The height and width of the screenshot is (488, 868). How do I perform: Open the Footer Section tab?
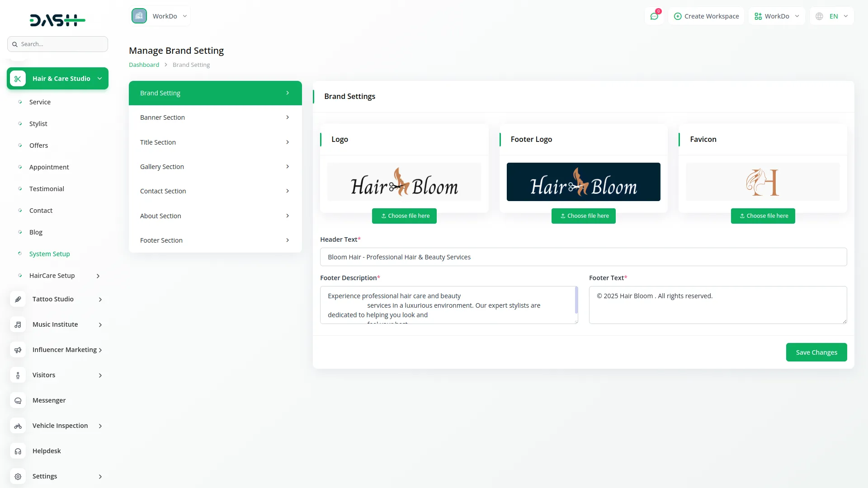tap(215, 240)
